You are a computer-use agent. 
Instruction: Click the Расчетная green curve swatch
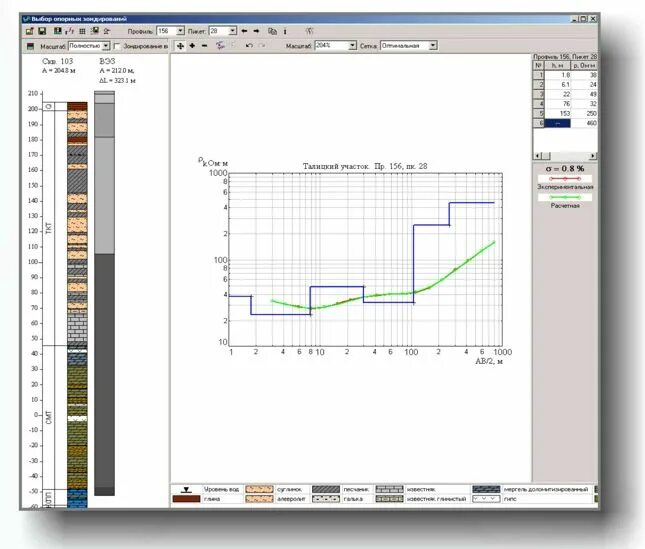click(x=565, y=197)
